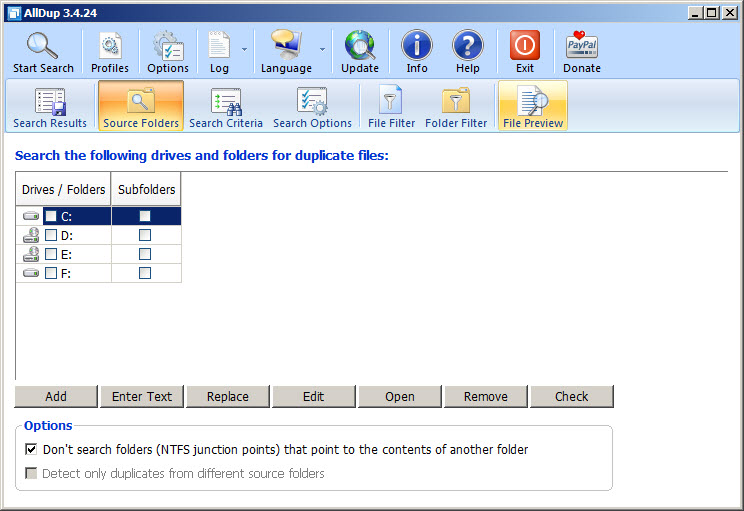744x511 pixels.
Task: Click the Language speech bubble icon
Action: (286, 45)
